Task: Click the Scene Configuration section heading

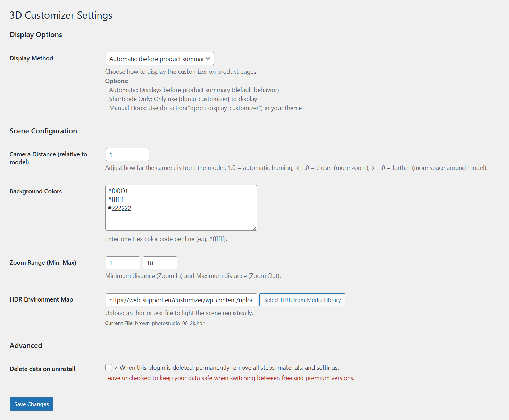Action: 43,131
